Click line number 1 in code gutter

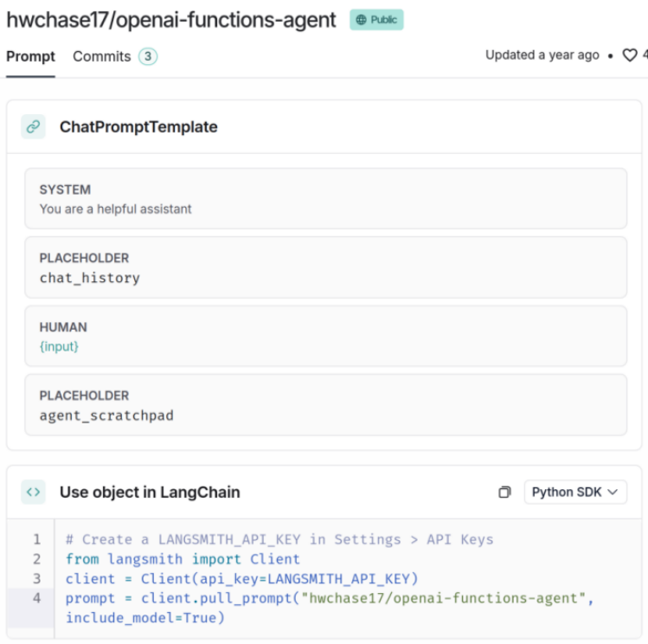37,539
